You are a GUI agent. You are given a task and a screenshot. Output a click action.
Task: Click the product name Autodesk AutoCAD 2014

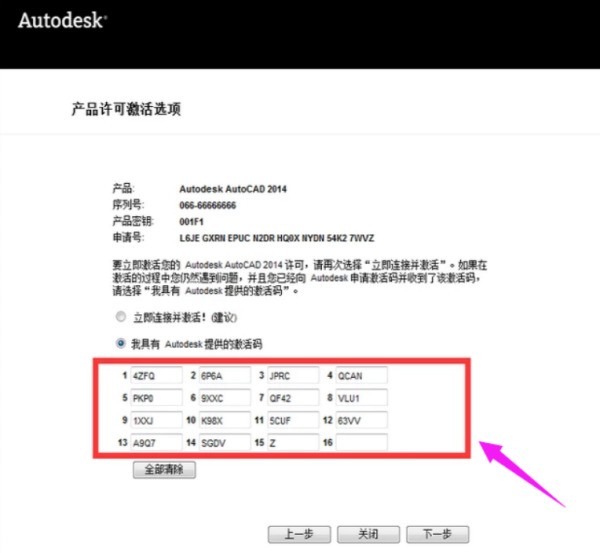point(233,189)
